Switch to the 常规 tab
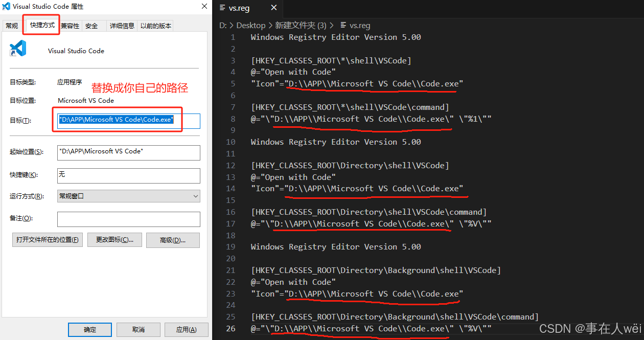644x340 pixels. [12, 26]
